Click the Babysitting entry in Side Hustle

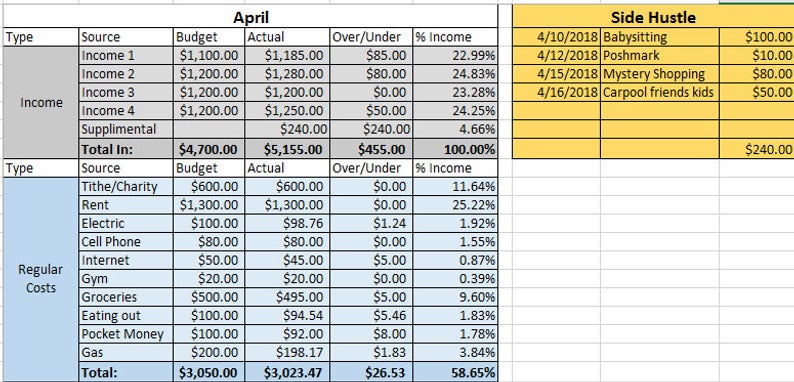[660, 37]
